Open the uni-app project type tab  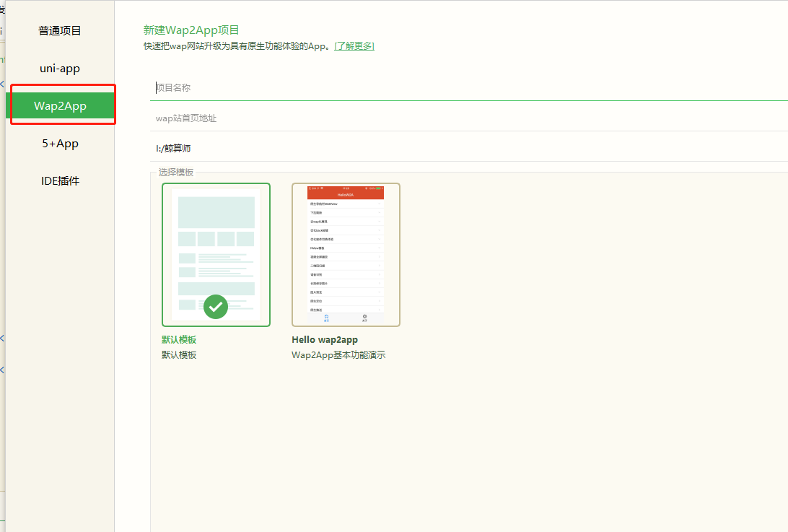pos(60,68)
